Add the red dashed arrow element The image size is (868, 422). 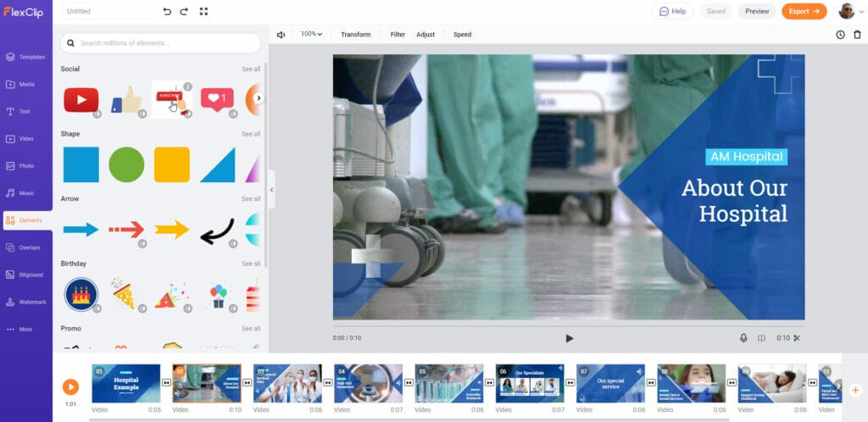[x=126, y=230]
